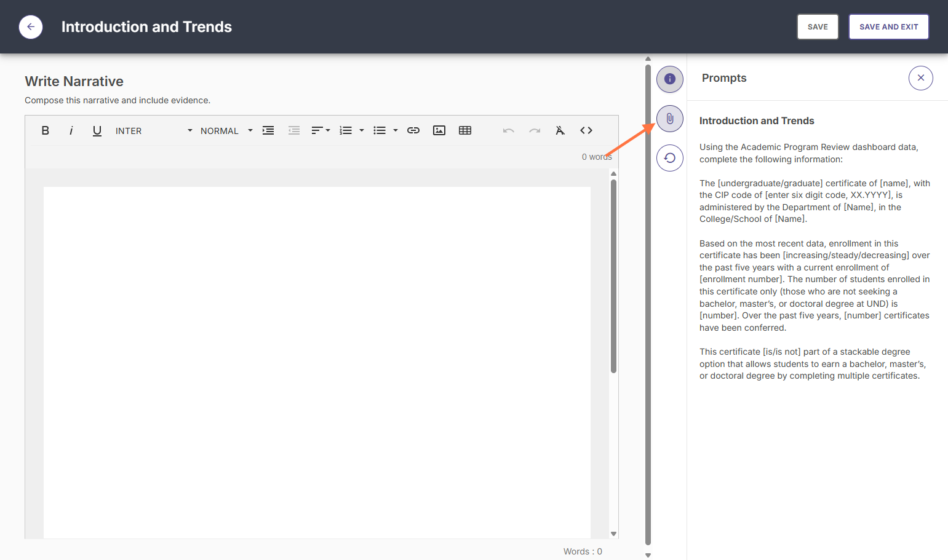Open the text alignment dropdown
This screenshot has height=560, width=948.
click(x=321, y=130)
